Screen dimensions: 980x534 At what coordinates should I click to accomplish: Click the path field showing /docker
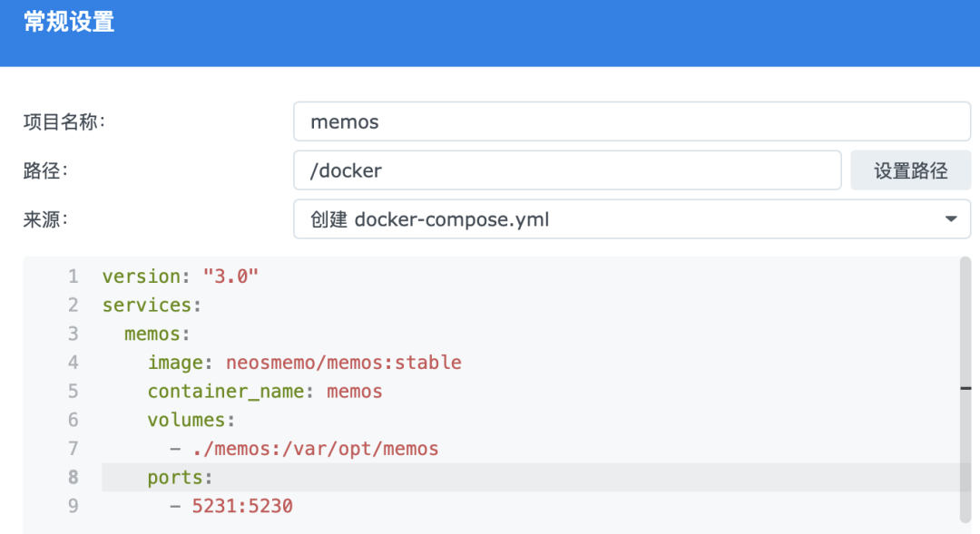567,170
